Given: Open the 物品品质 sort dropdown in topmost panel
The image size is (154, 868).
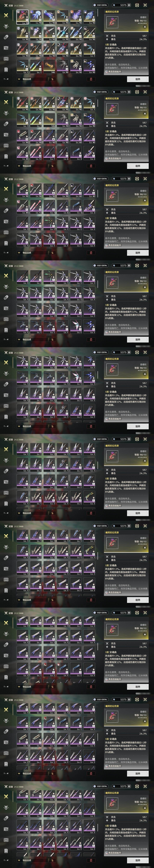Looking at the screenshot, I should (27, 79).
